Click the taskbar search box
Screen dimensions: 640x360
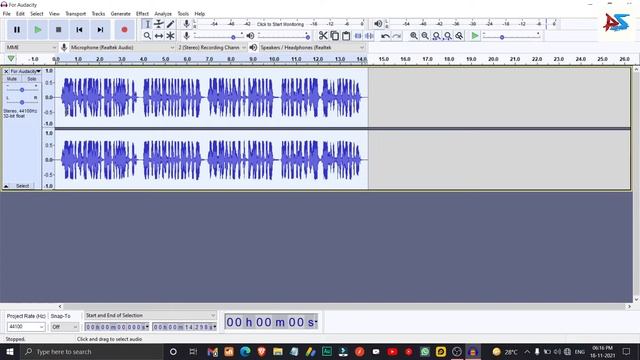(x=91, y=351)
